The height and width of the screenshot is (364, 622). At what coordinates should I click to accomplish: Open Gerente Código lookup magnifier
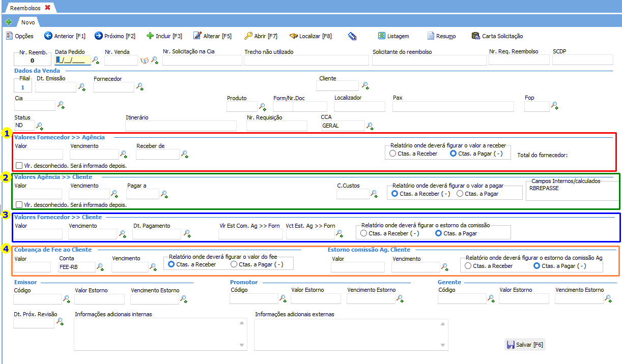coord(491,298)
